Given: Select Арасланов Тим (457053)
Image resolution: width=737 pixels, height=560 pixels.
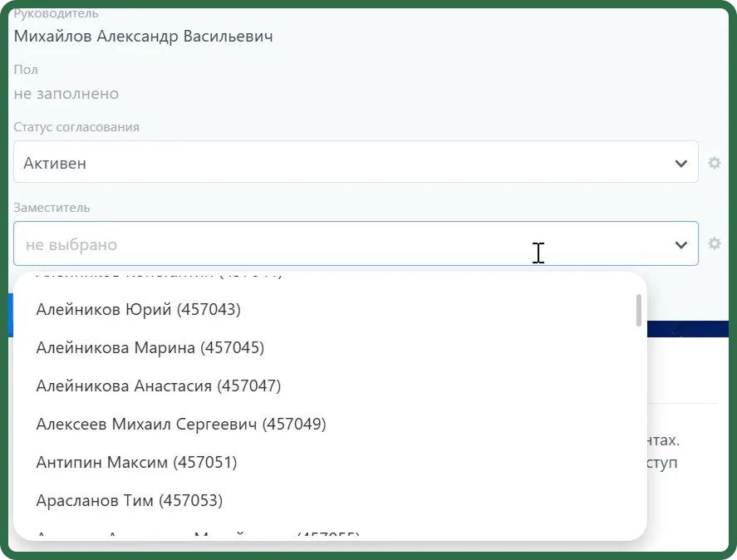Looking at the screenshot, I should point(130,500).
